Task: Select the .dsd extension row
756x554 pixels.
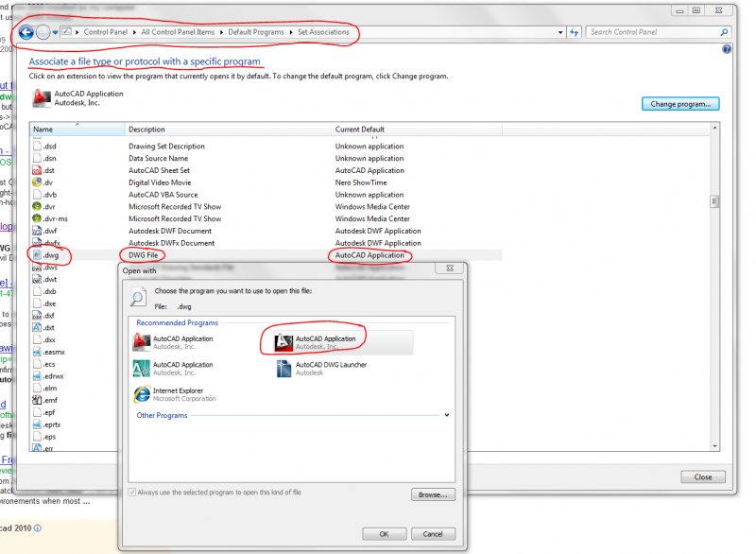Action: (x=266, y=147)
